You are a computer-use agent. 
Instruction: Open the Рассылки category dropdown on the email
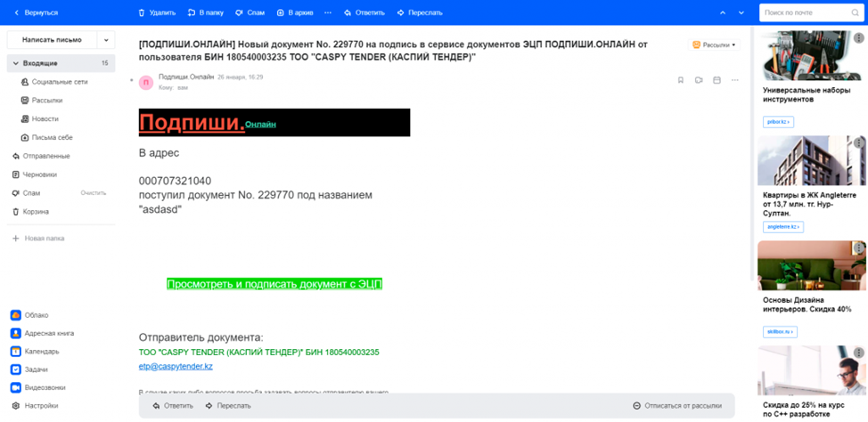pos(714,45)
